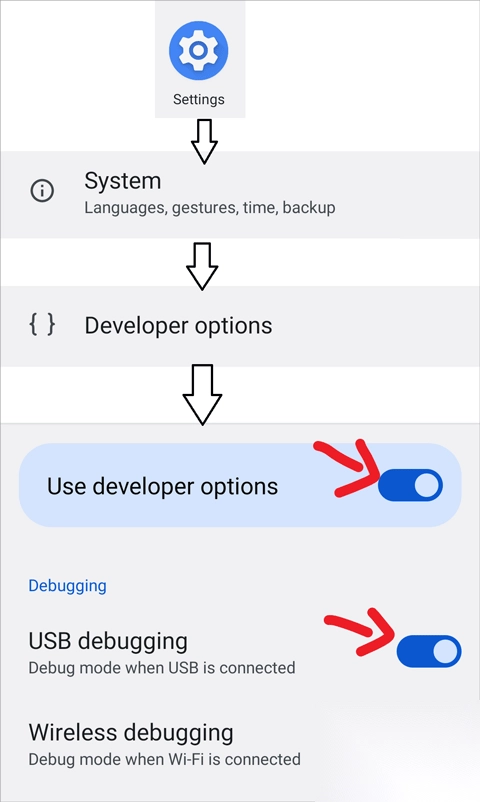Tap 'Debug mode when Wi-Fi is connected' text

point(164,759)
